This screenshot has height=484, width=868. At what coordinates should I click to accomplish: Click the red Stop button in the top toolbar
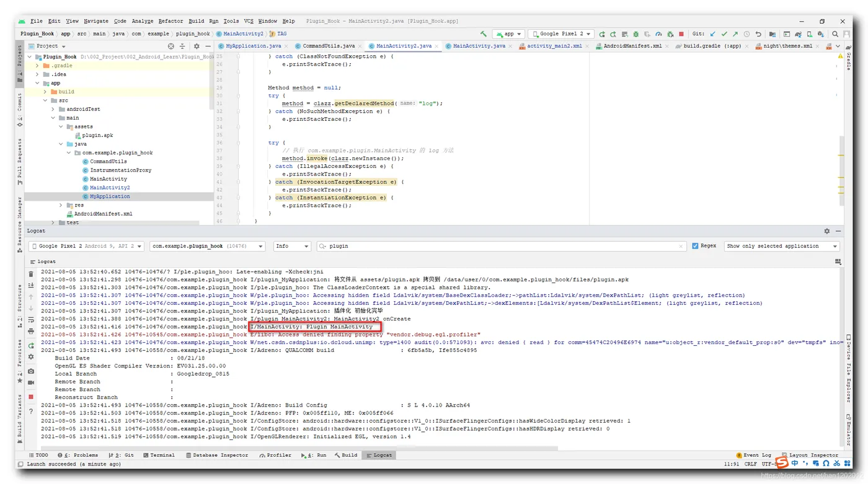[x=681, y=34]
